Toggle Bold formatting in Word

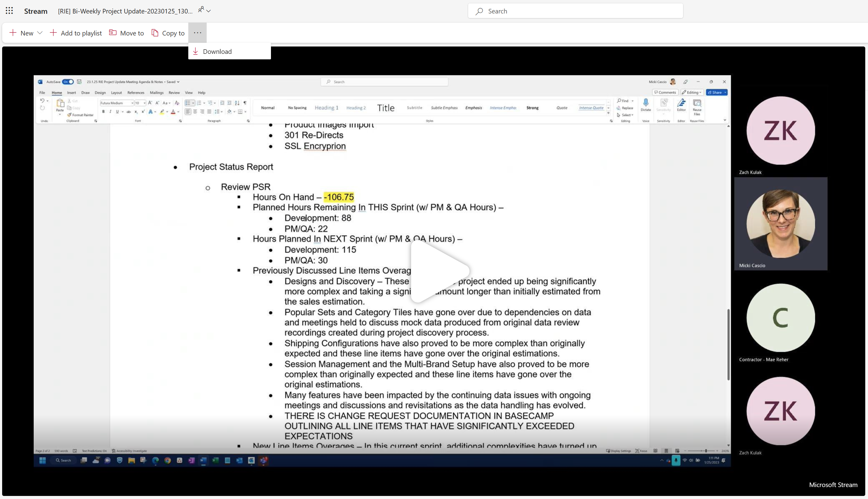(x=103, y=112)
